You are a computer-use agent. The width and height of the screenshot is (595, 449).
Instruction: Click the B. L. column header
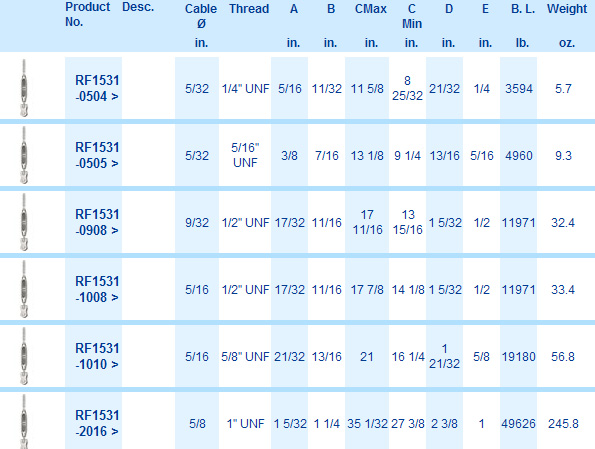(x=523, y=9)
